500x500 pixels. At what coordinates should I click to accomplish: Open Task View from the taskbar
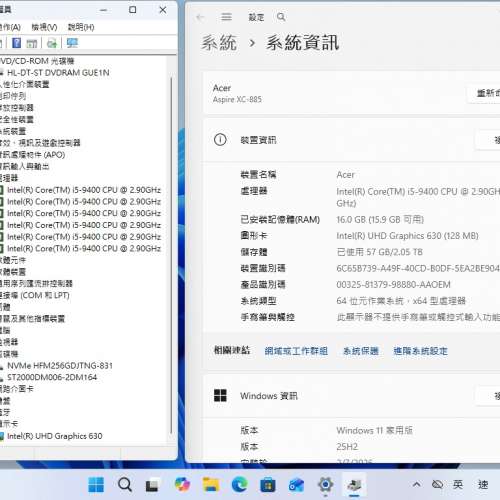click(x=152, y=484)
